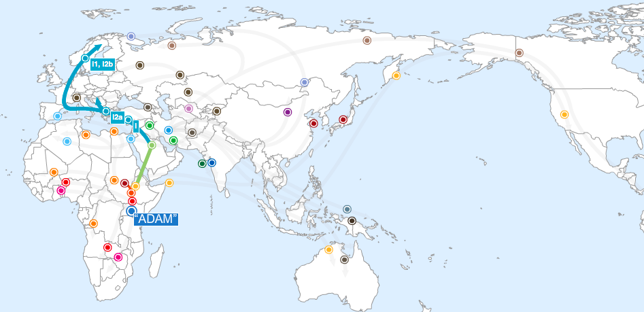The image size is (644, 312).
Task: Select the orange marker in western Sudan
Action: pyautogui.click(x=114, y=180)
